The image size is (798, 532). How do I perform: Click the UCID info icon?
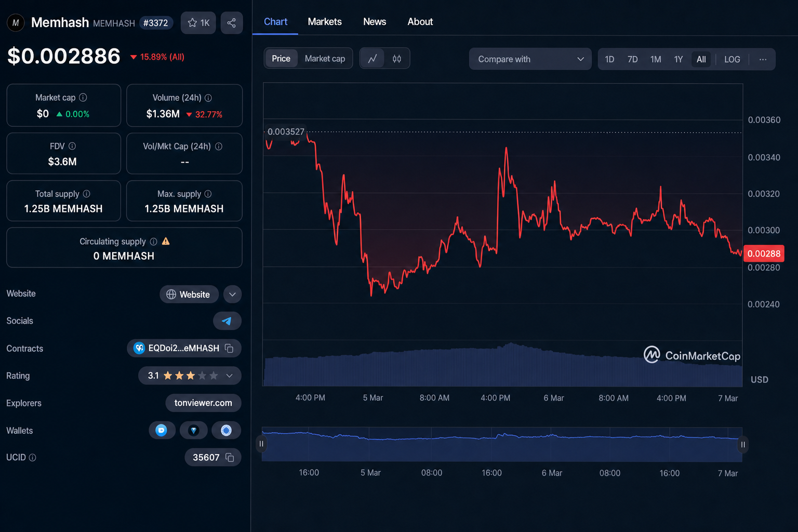(x=33, y=458)
